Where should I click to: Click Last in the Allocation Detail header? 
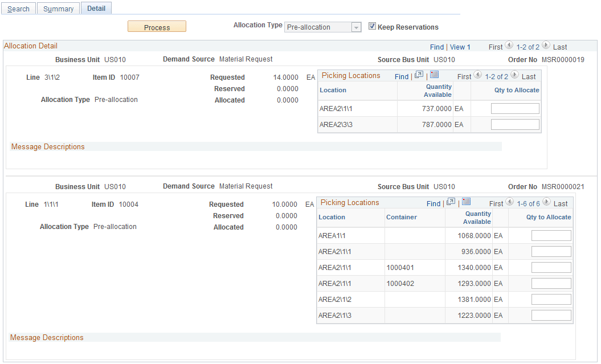point(561,47)
